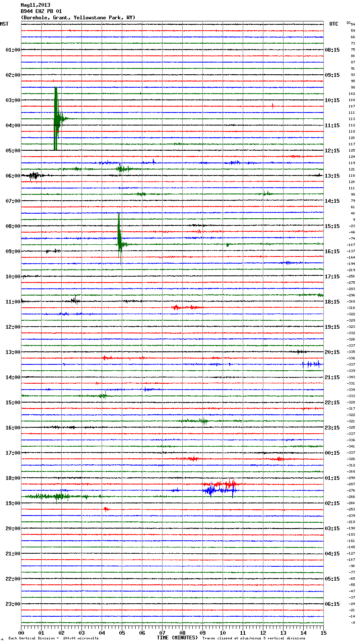This screenshot has width=357, height=644.
Task: Click minute tick label '00' on time axis
Action: coord(21,633)
